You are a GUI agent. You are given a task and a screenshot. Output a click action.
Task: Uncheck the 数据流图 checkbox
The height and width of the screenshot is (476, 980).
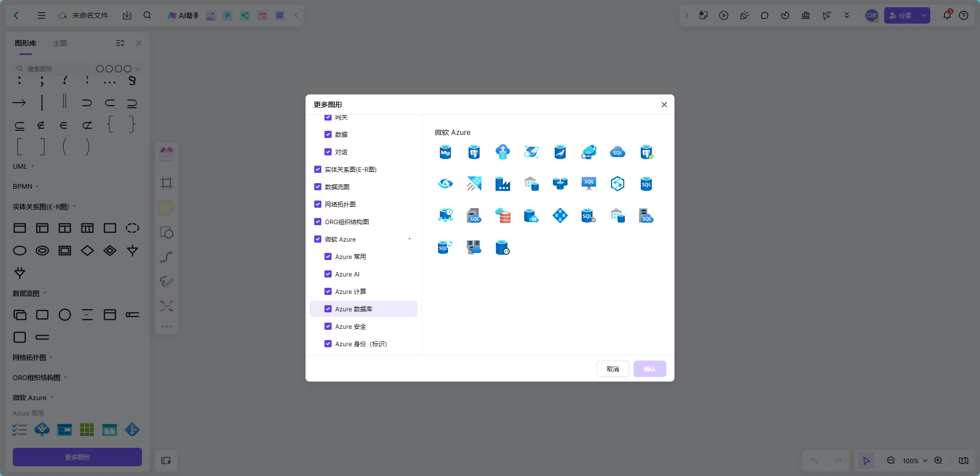click(x=318, y=187)
